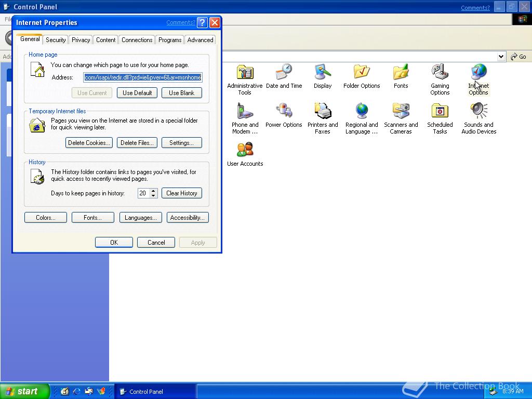Switch to the Security tab
The image size is (532, 399).
(x=56, y=40)
